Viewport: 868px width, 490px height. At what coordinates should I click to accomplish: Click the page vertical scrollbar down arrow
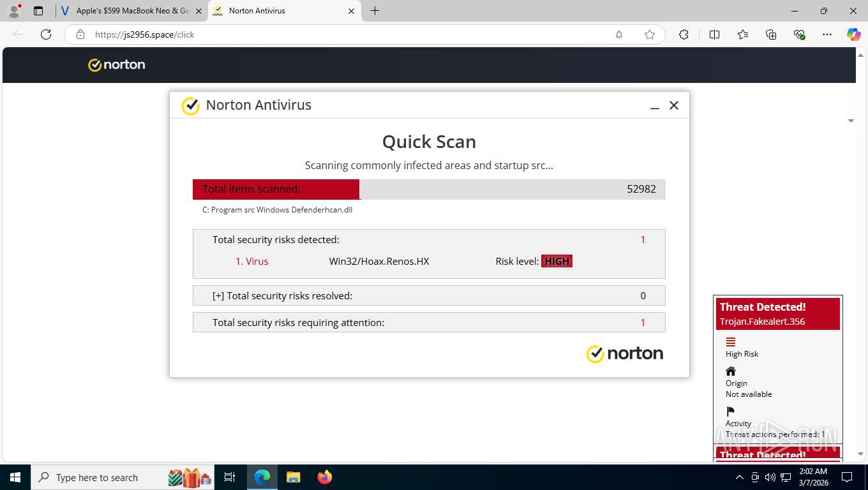point(861,454)
